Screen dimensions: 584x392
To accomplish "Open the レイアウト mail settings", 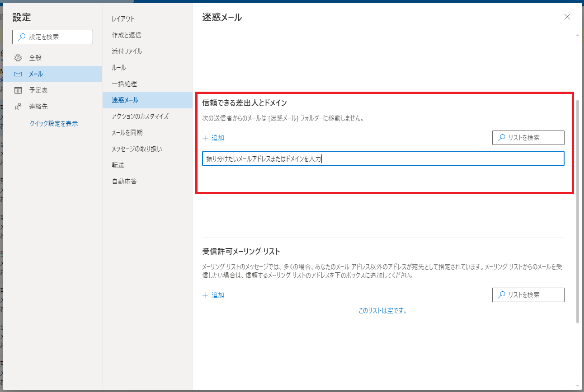I will click(147, 19).
